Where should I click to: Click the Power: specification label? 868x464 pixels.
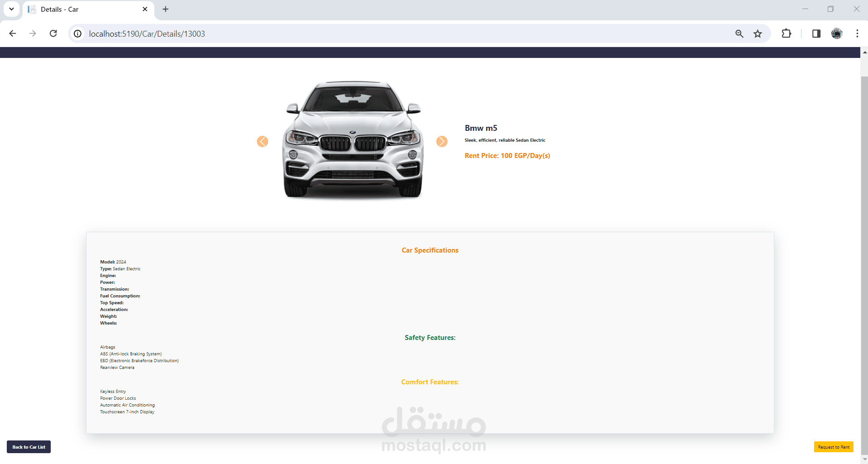[x=107, y=282]
